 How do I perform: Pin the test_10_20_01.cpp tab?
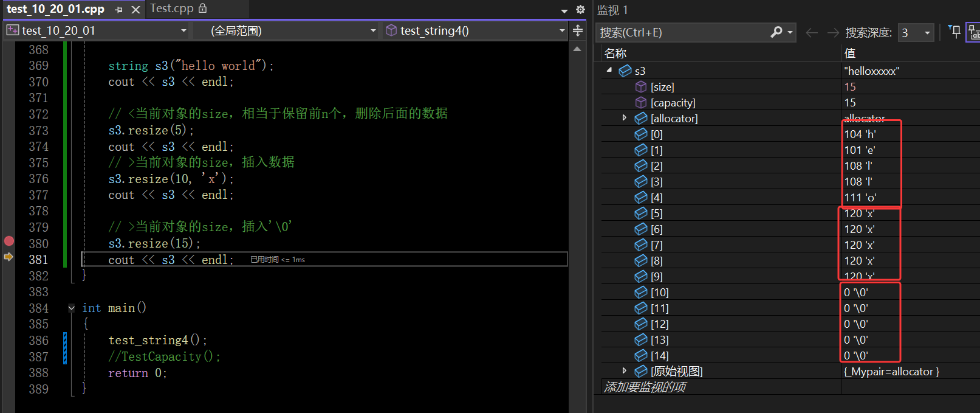coord(119,10)
